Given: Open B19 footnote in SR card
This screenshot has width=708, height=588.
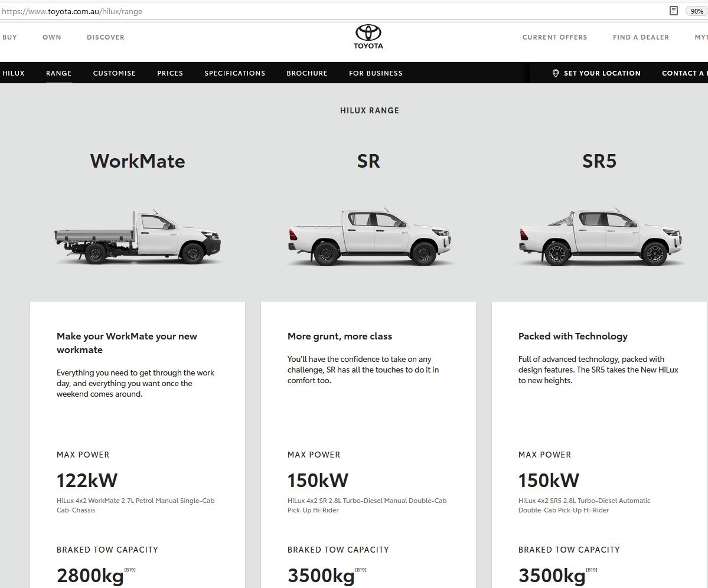Looking at the screenshot, I should click(361, 570).
